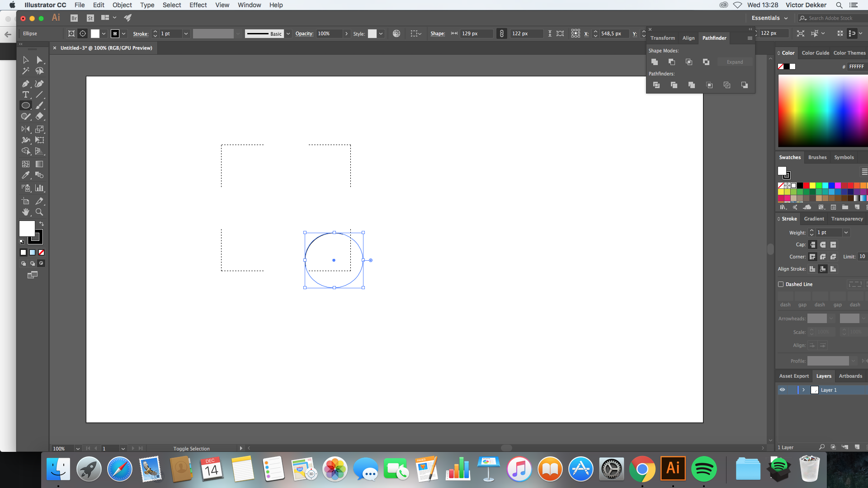Click Illustrator icon in macOS dock
The height and width of the screenshot is (488, 868).
pos(672,469)
